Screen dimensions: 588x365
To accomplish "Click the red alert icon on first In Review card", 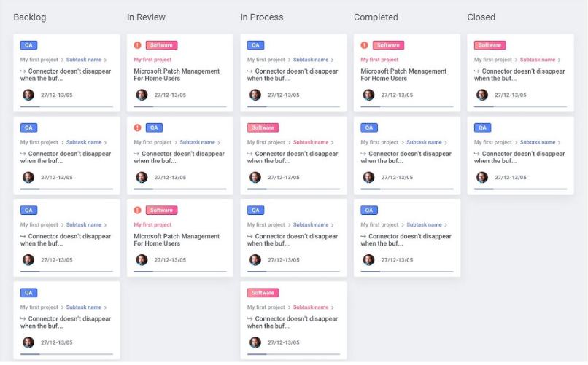I will (138, 45).
